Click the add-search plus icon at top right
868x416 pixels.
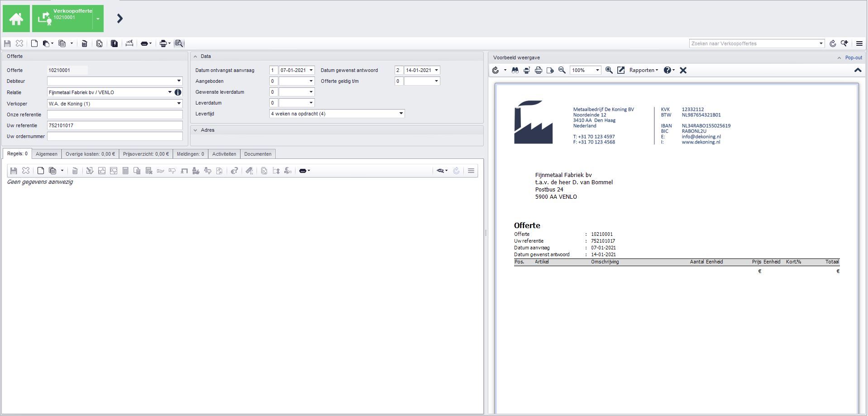point(844,43)
